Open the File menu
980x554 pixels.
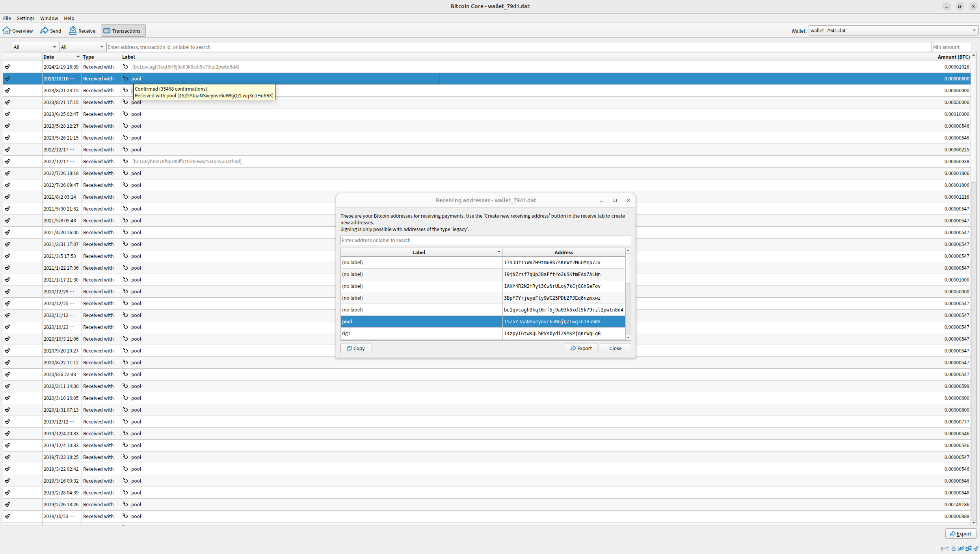(7, 18)
